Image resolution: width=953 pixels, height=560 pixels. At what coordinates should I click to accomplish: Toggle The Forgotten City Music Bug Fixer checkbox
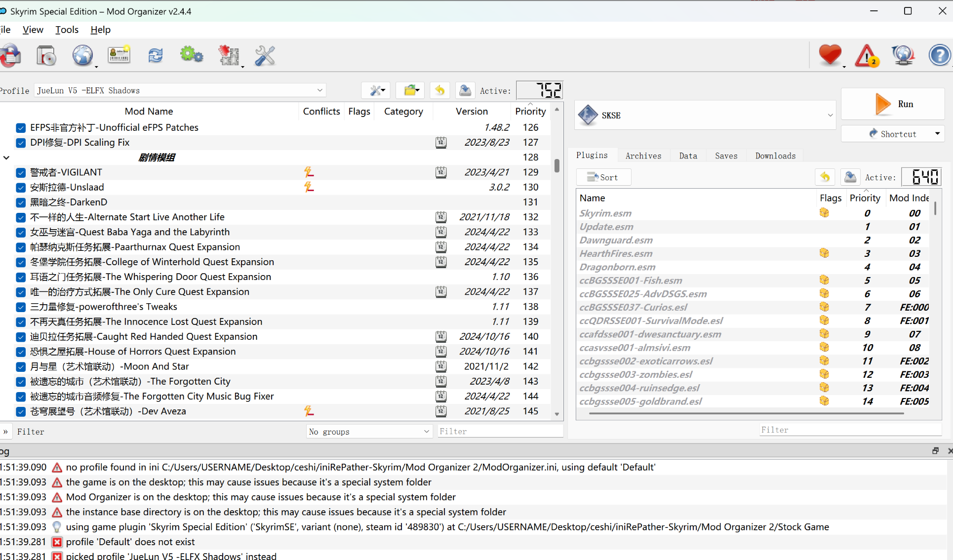tap(21, 397)
